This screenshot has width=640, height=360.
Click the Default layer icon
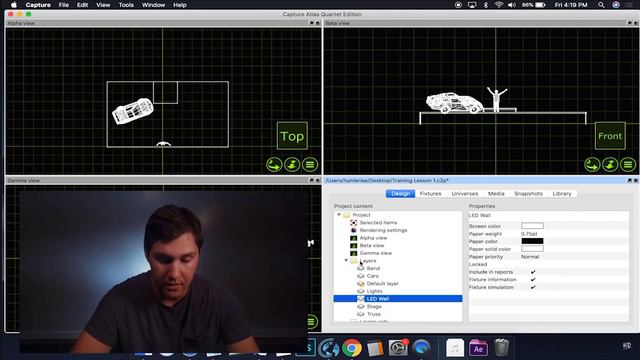361,283
